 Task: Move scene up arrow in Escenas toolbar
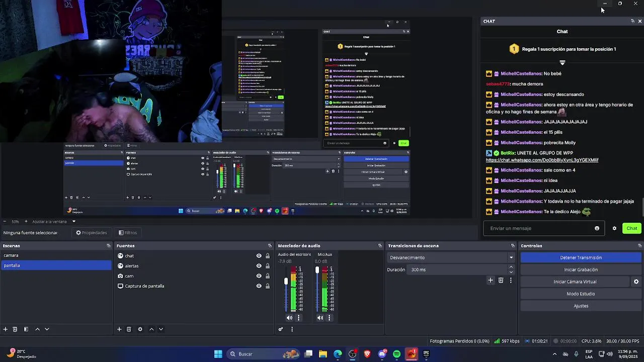37,329
